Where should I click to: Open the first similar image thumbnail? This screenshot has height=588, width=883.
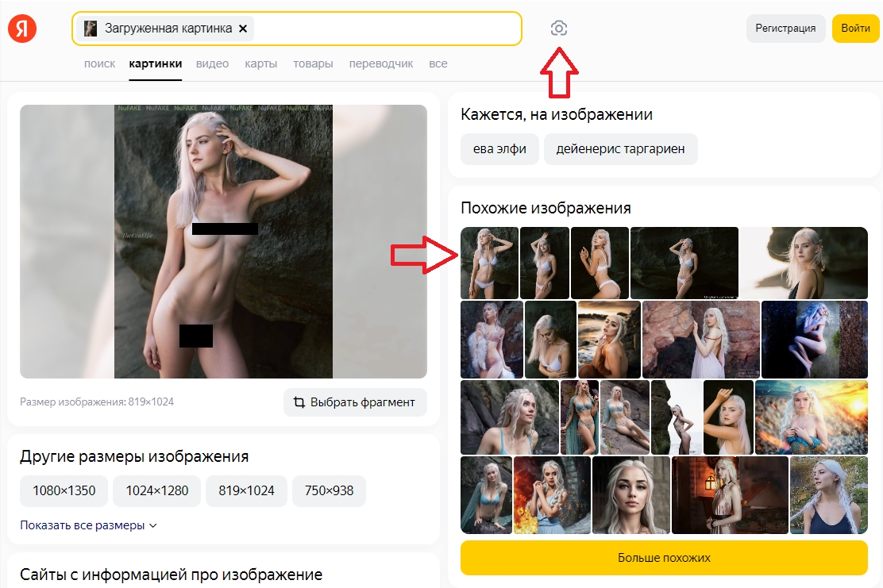(x=489, y=263)
